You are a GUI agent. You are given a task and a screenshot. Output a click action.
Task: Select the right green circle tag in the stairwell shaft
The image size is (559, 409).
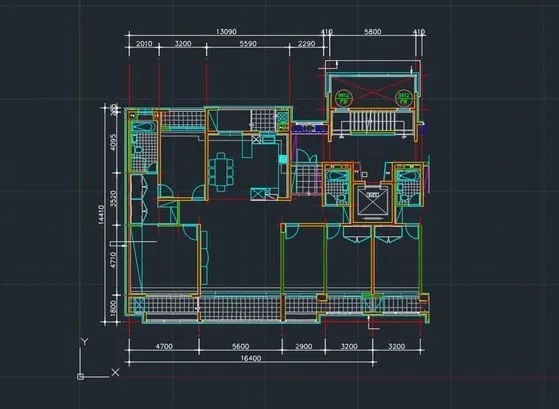[x=404, y=97]
